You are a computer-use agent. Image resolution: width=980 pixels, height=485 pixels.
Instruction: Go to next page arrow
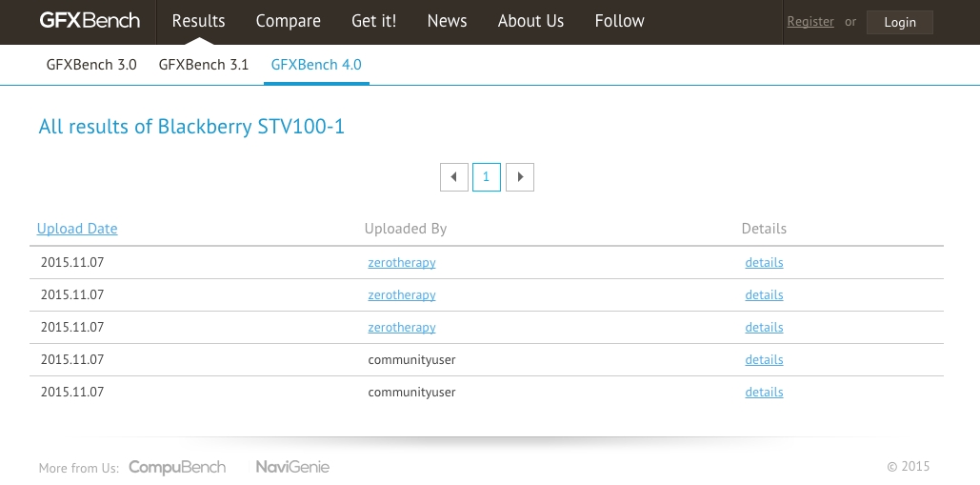click(x=520, y=177)
